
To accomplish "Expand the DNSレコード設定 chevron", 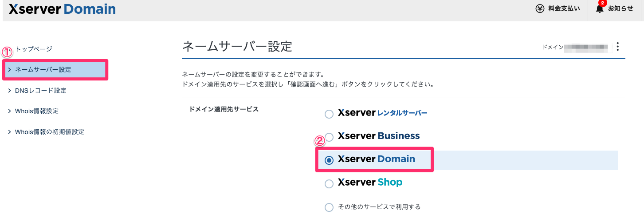I will 10,91.
